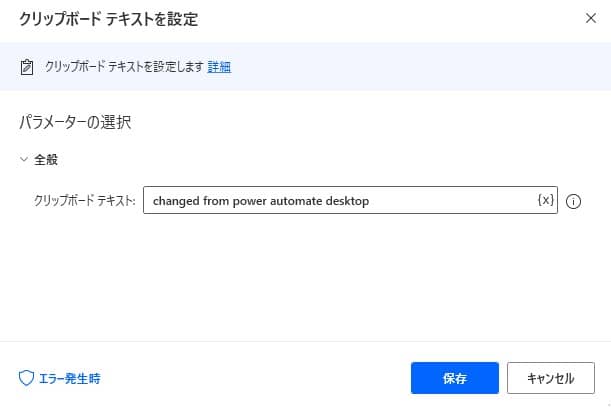Click the info icon beside text field
This screenshot has width=611, height=407.
point(574,201)
